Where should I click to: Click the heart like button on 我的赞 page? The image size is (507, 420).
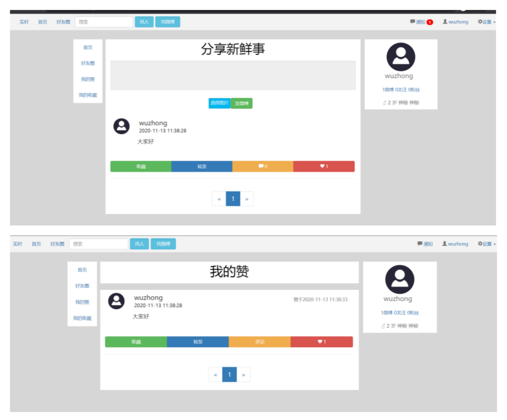pyautogui.click(x=322, y=342)
